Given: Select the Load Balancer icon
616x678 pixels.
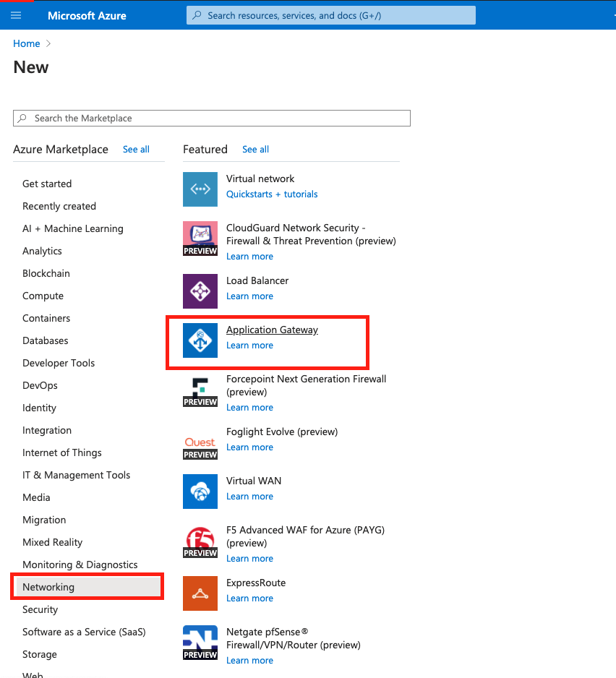Looking at the screenshot, I should (x=200, y=291).
